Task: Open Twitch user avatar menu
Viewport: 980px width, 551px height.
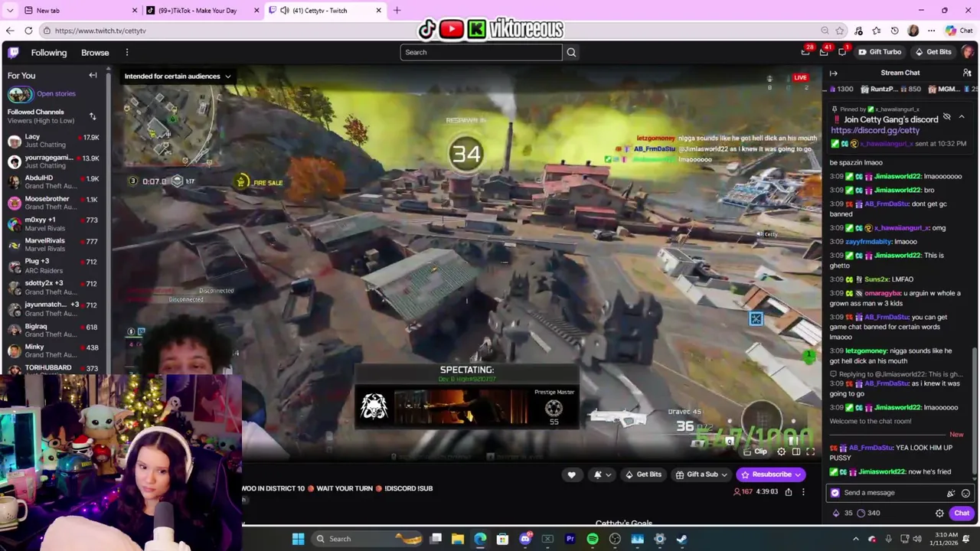Action: tap(968, 52)
